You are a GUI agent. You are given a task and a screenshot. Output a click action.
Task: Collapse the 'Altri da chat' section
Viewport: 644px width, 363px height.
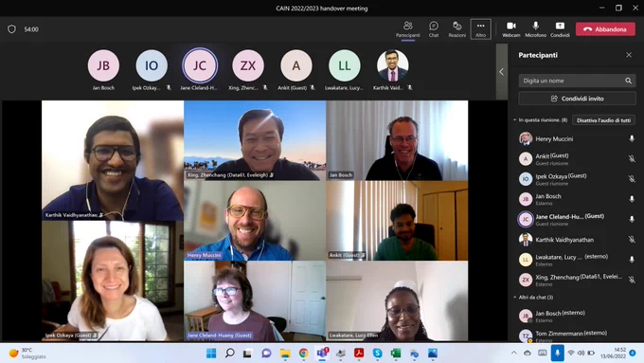515,298
